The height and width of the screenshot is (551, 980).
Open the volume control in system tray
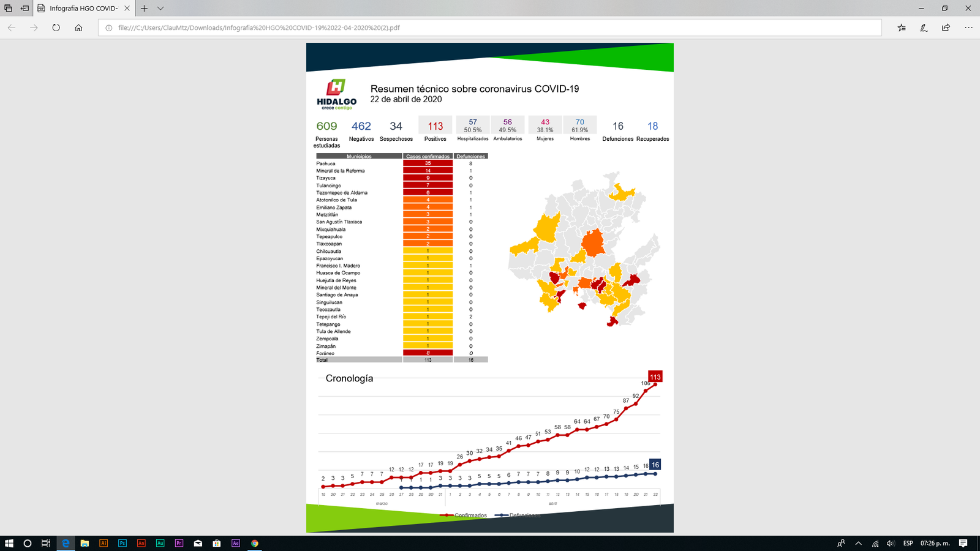(x=891, y=543)
